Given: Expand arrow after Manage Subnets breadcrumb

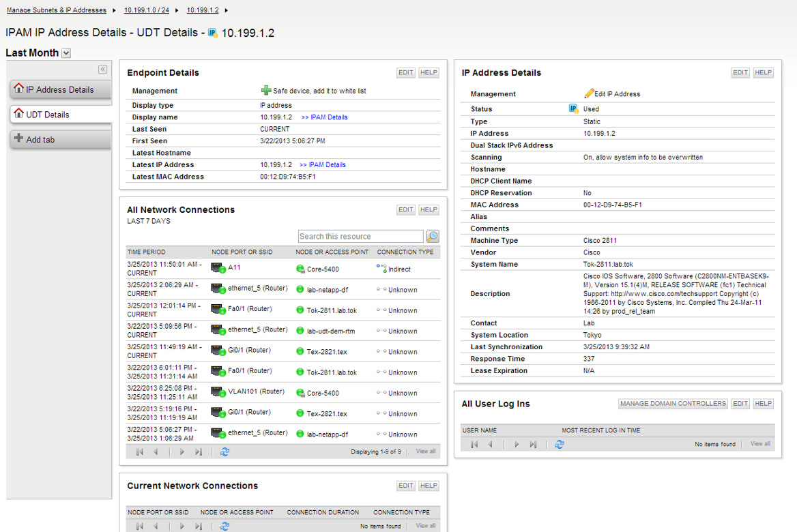Looking at the screenshot, I should click(114, 10).
